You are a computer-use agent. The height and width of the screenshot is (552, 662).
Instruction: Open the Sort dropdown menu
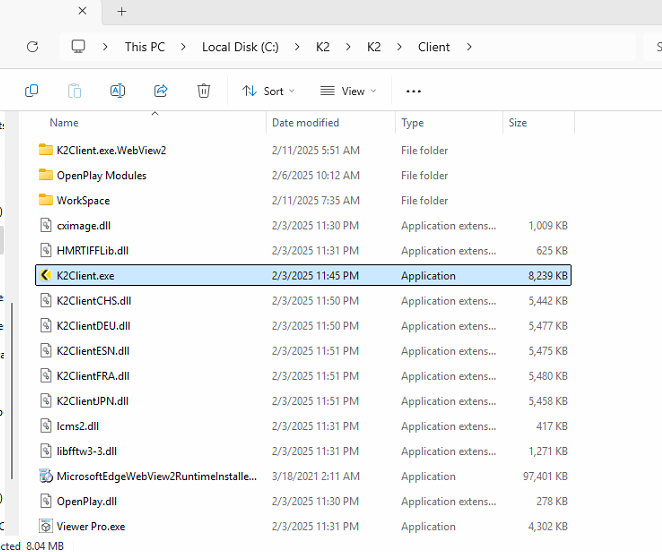click(269, 91)
